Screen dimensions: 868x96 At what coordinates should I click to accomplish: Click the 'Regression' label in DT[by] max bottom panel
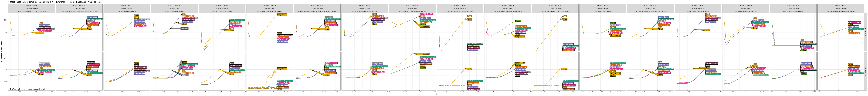pyautogui.click(x=425, y=54)
